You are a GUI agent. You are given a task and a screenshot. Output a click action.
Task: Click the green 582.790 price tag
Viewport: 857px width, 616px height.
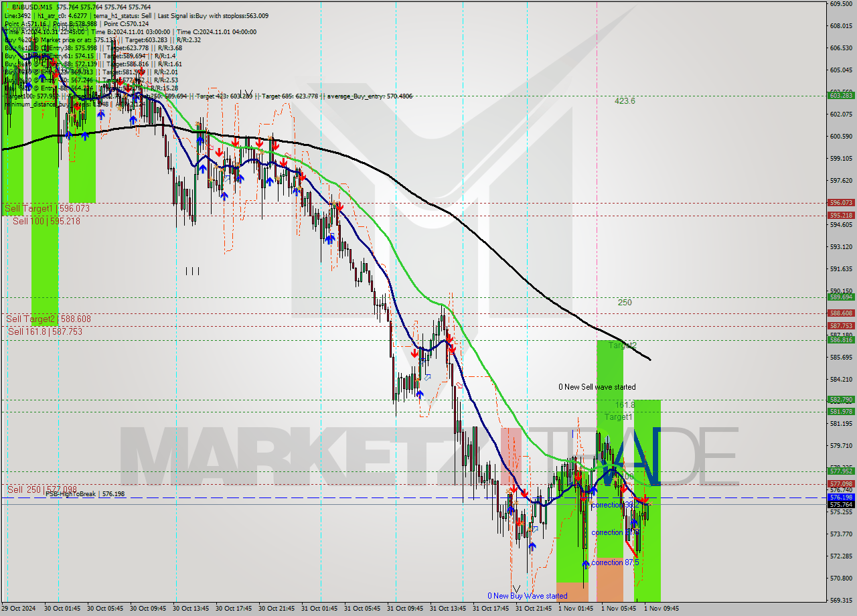[x=841, y=400]
